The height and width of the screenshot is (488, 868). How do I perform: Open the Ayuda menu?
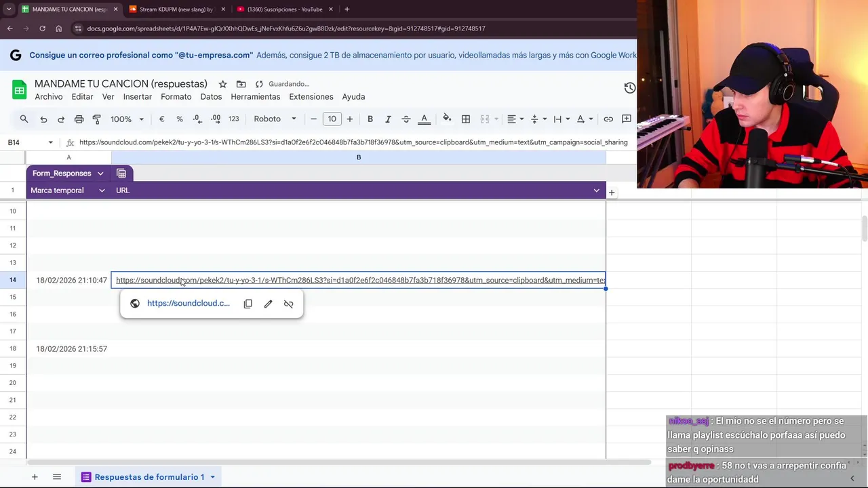(x=353, y=97)
